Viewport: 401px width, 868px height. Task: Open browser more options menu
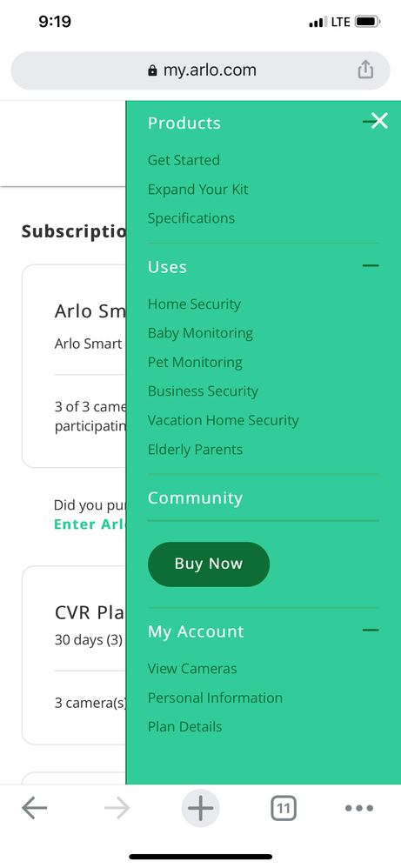coord(359,809)
